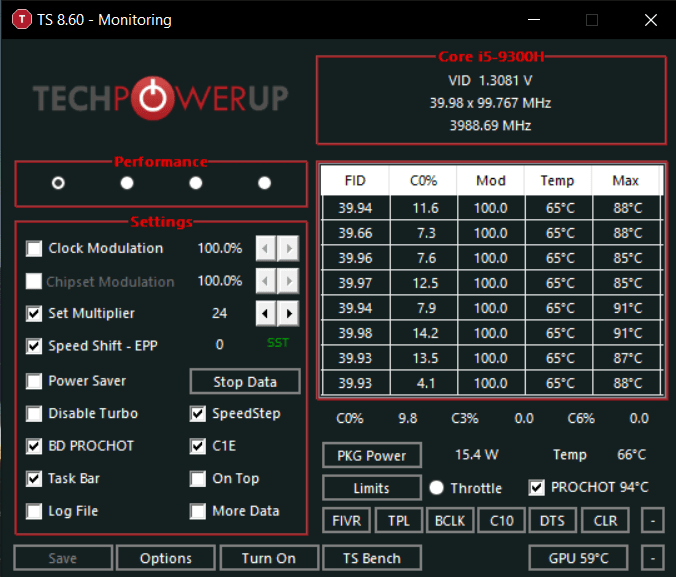This screenshot has width=676, height=577.
Task: Minimize the ThrottleStop window
Action: 534,19
